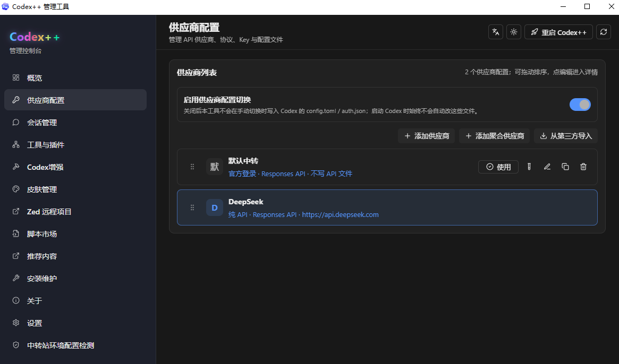The image size is (619, 364).
Task: Duplicate 默认中转 provider with copy icon
Action: pyautogui.click(x=565, y=167)
